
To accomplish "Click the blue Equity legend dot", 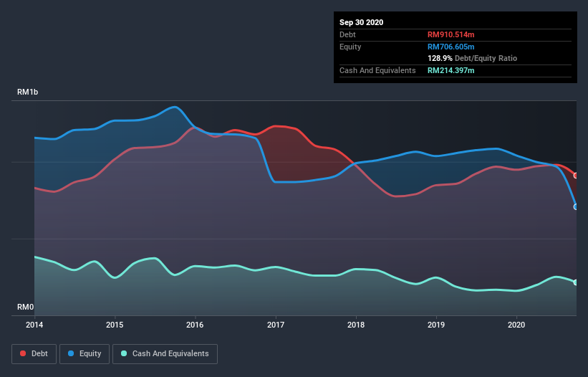I will pos(71,353).
